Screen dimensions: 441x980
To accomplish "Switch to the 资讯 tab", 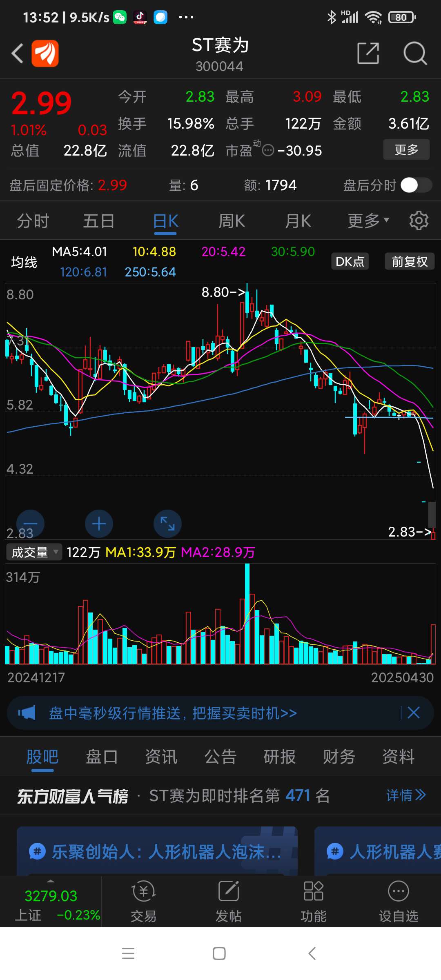I will coord(161,757).
